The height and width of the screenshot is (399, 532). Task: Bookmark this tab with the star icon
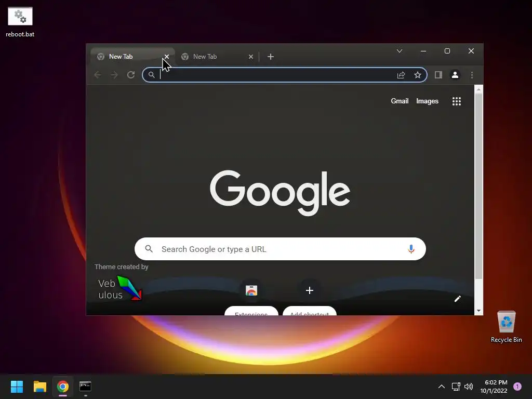[418, 75]
